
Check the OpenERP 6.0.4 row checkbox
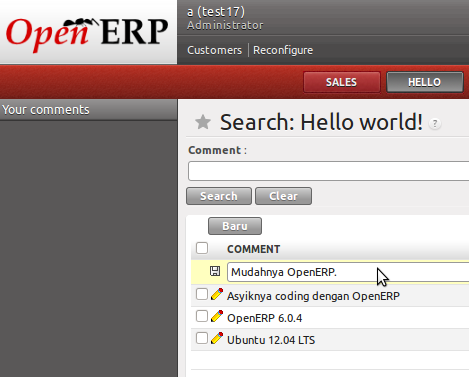202,316
